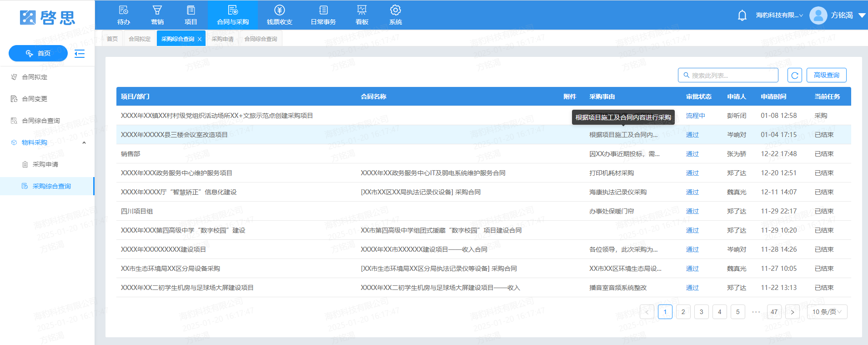Switch to the 合同拟定 tab
The width and height of the screenshot is (868, 345).
pyautogui.click(x=140, y=39)
